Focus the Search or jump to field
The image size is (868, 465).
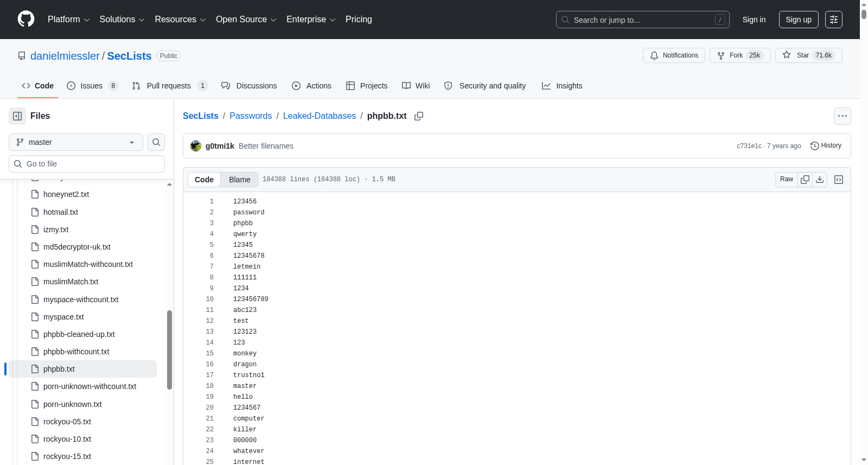(643, 20)
